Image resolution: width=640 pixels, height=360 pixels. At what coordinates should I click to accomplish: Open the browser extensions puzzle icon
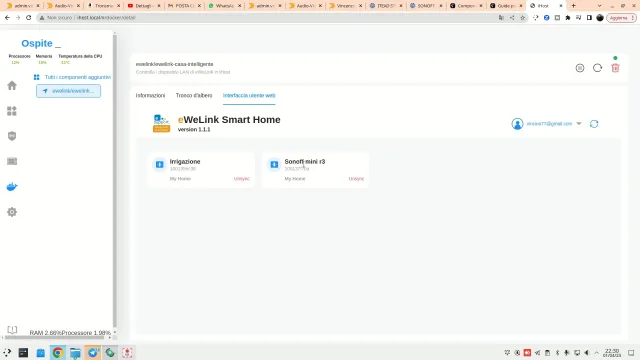pyautogui.click(x=568, y=18)
